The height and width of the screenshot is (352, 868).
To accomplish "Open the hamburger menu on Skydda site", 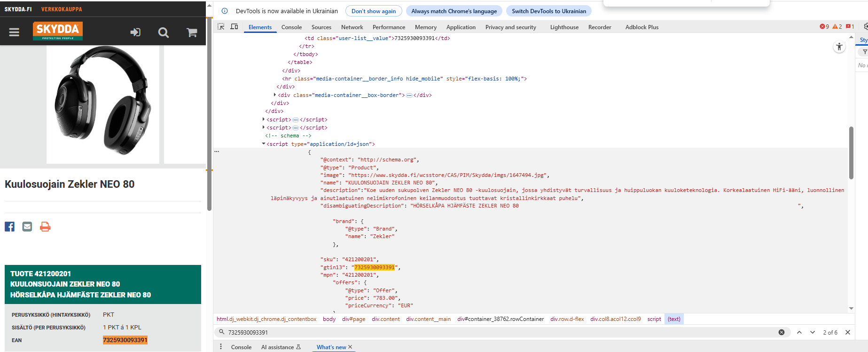I will click(14, 32).
